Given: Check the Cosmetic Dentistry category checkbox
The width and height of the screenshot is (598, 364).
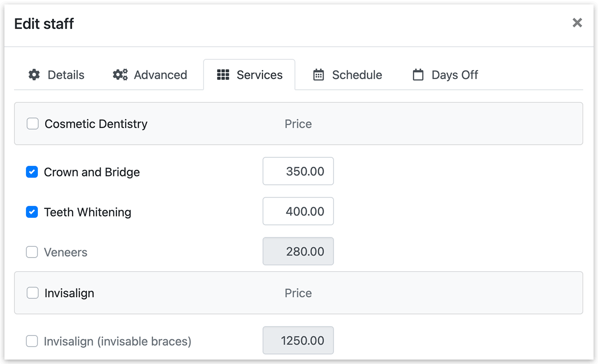Looking at the screenshot, I should coord(33,124).
